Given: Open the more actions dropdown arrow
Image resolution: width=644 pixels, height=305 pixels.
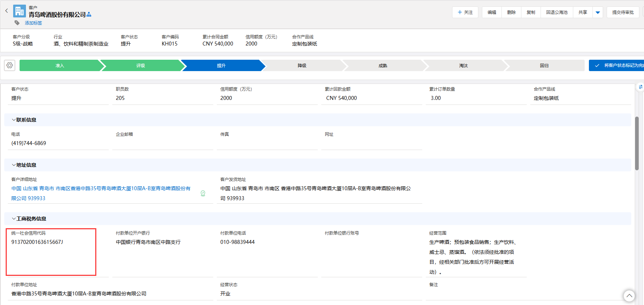Looking at the screenshot, I should 598,12.
